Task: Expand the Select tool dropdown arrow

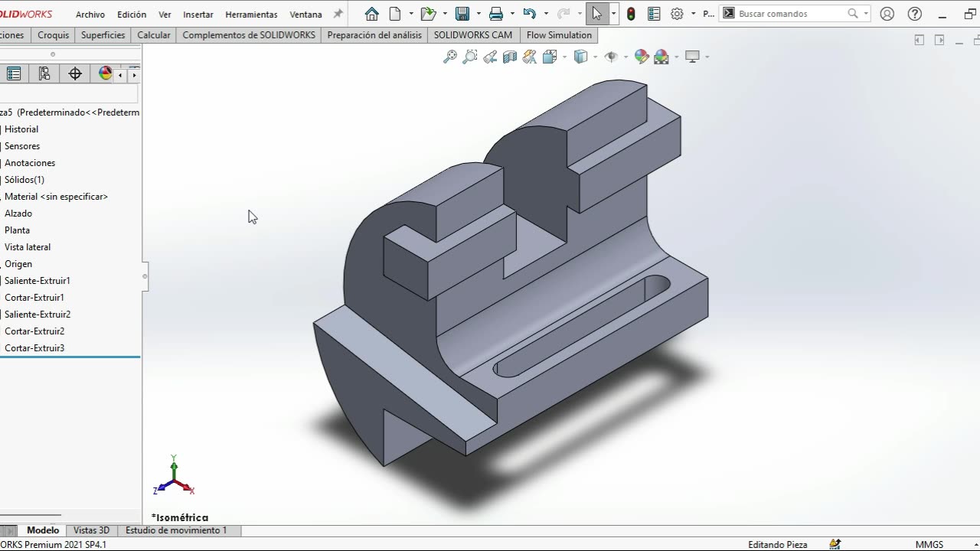Action: pyautogui.click(x=613, y=14)
